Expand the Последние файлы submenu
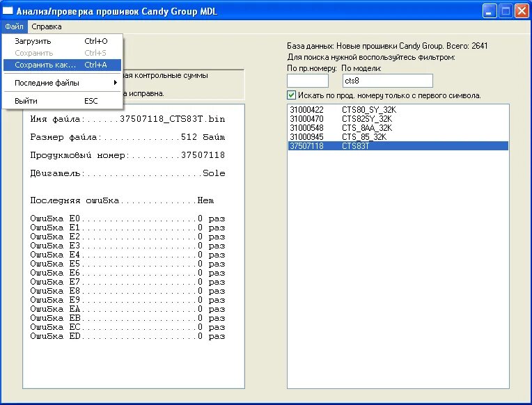The height and width of the screenshot is (405, 532). tap(62, 83)
